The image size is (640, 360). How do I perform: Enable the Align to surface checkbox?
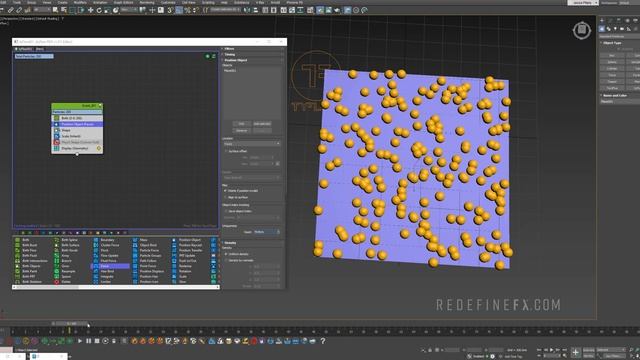click(x=225, y=197)
